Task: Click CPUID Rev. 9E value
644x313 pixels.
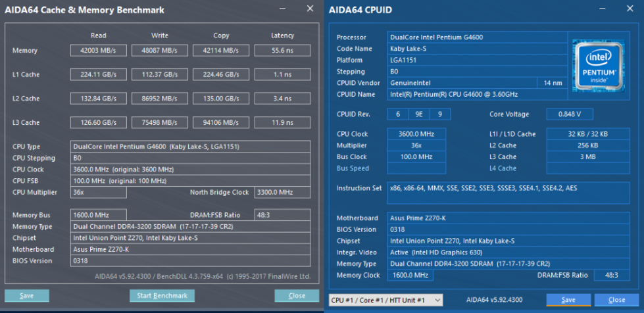Action: (419, 114)
